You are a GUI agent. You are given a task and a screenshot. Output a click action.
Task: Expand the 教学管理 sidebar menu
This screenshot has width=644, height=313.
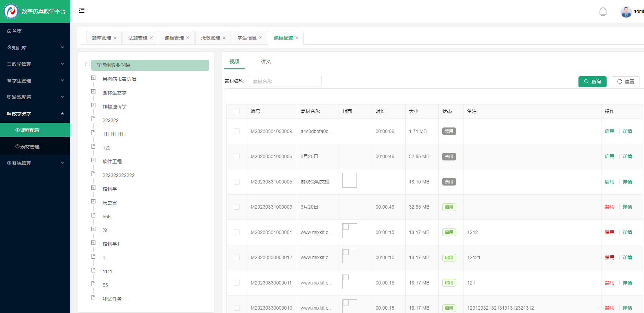coord(35,64)
